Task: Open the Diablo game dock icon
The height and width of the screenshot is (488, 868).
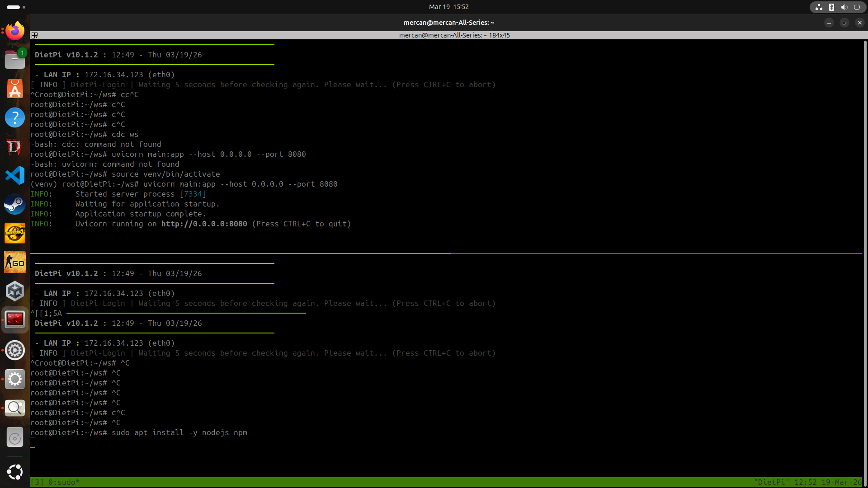Action: 15,147
